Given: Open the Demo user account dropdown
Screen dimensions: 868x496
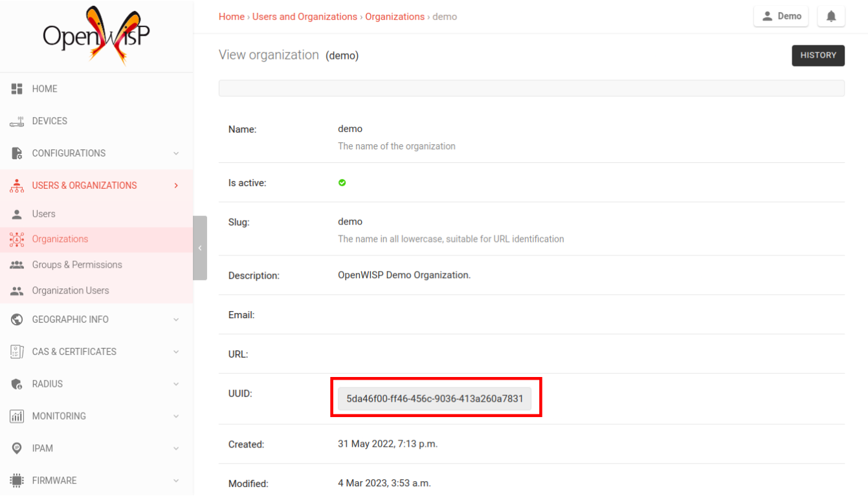Looking at the screenshot, I should tap(781, 17).
